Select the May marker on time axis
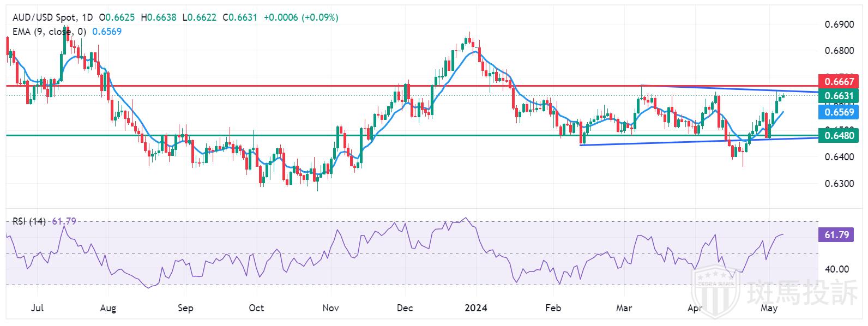868x326 pixels. 769,308
